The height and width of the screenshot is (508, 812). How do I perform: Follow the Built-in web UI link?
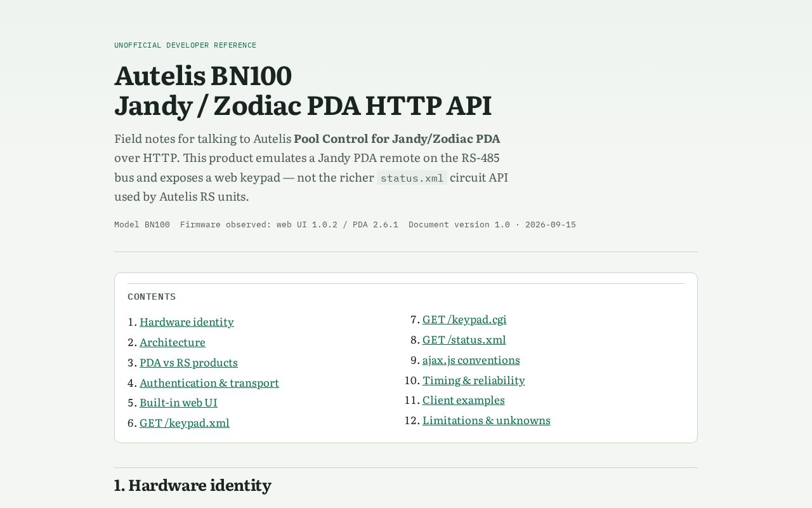178,403
